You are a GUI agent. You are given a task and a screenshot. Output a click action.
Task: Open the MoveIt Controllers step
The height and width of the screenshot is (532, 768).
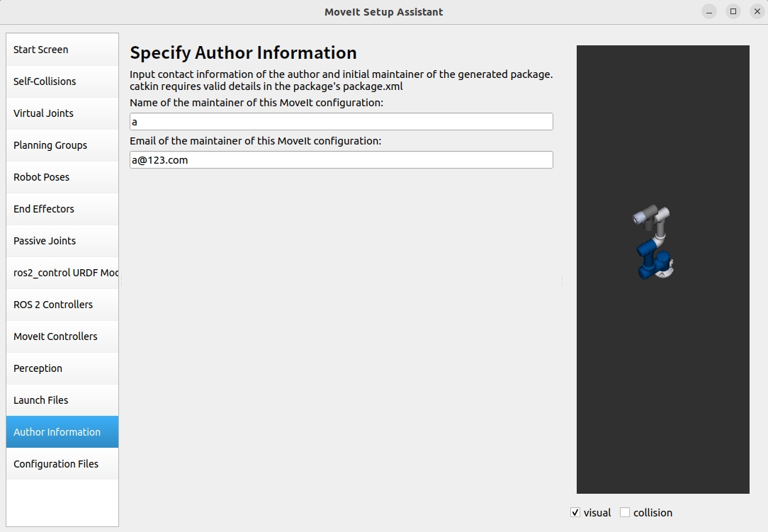tap(62, 336)
